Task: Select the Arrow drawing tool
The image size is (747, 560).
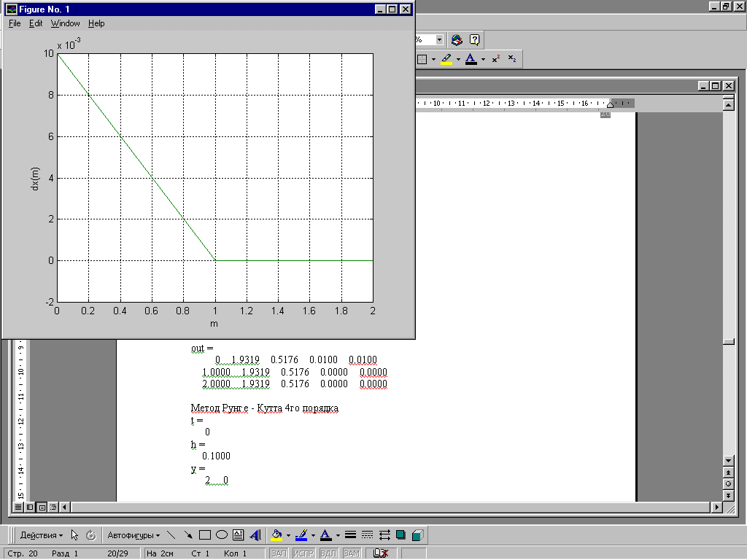Action: pos(188,535)
